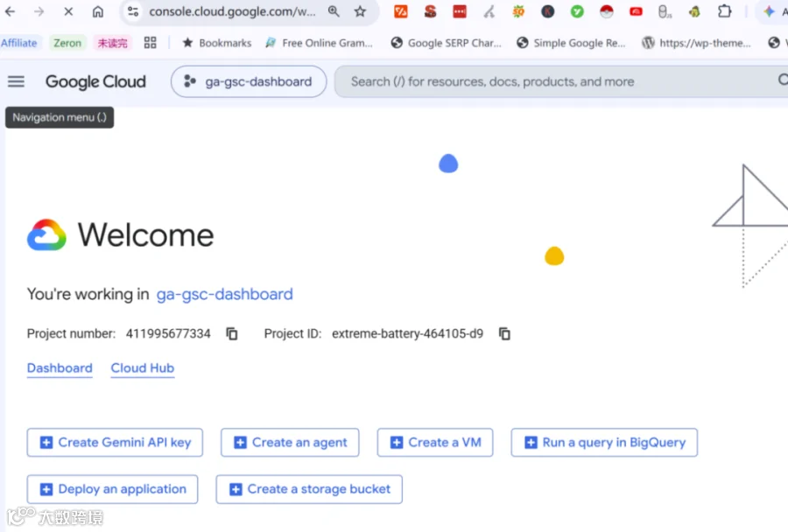Open the tab groups grid icon
Screen dimensions: 788x532
coord(150,43)
